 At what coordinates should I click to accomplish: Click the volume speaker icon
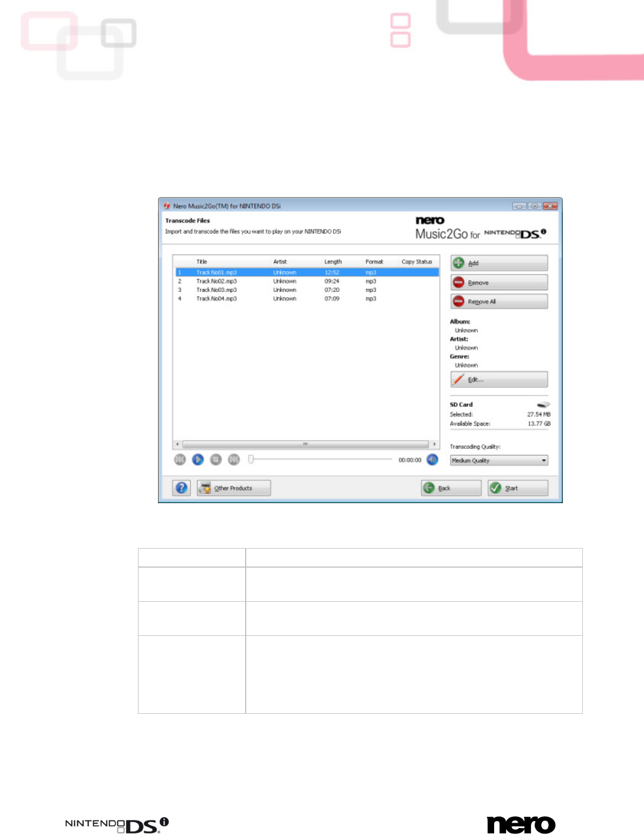point(432,459)
